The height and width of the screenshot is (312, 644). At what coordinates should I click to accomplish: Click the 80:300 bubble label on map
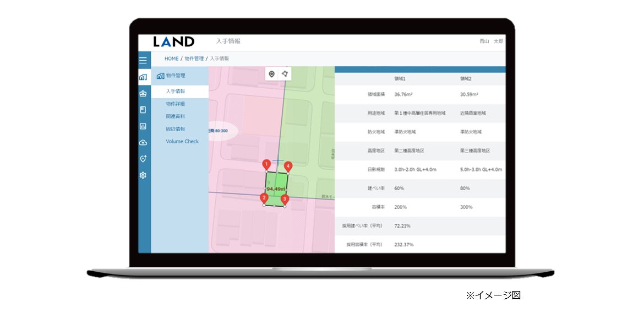[218, 131]
